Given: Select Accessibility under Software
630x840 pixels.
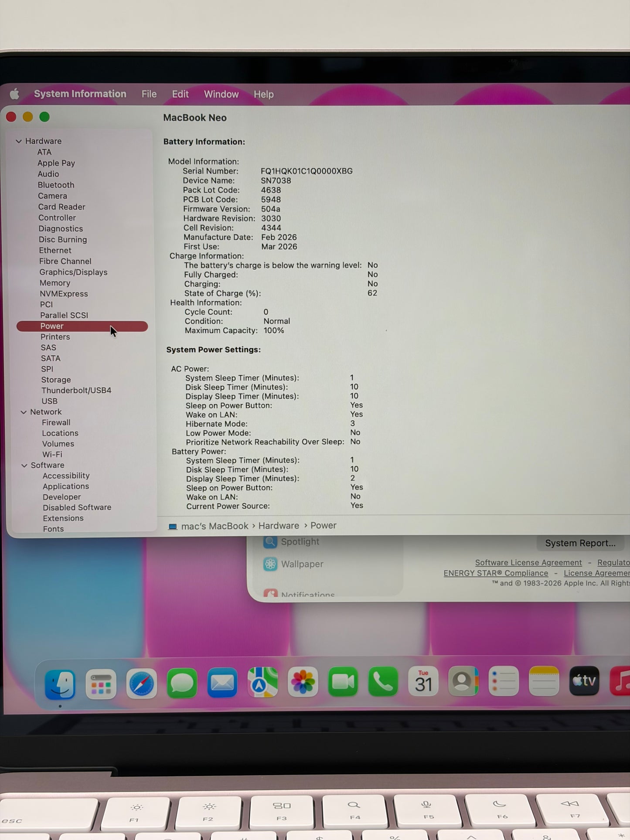Looking at the screenshot, I should [x=66, y=476].
